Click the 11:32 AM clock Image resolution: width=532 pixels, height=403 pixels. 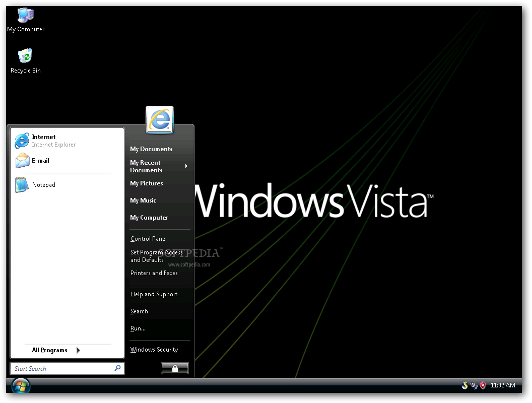(503, 385)
